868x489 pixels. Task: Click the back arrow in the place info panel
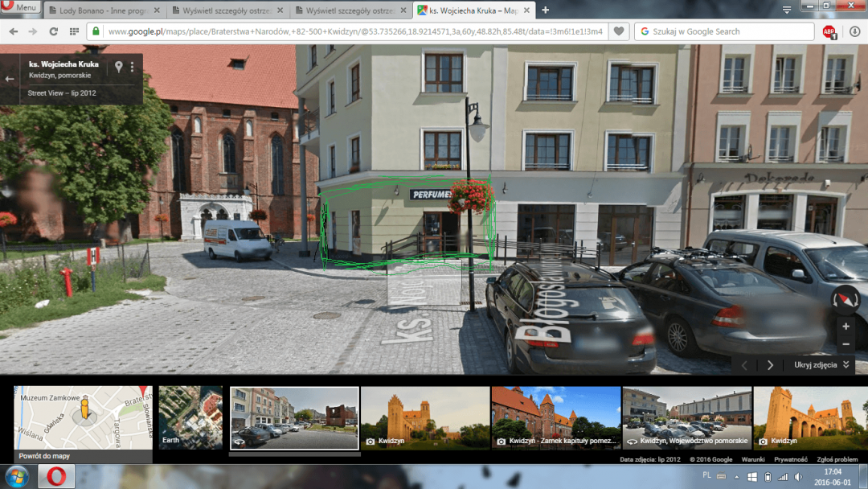pos(10,78)
